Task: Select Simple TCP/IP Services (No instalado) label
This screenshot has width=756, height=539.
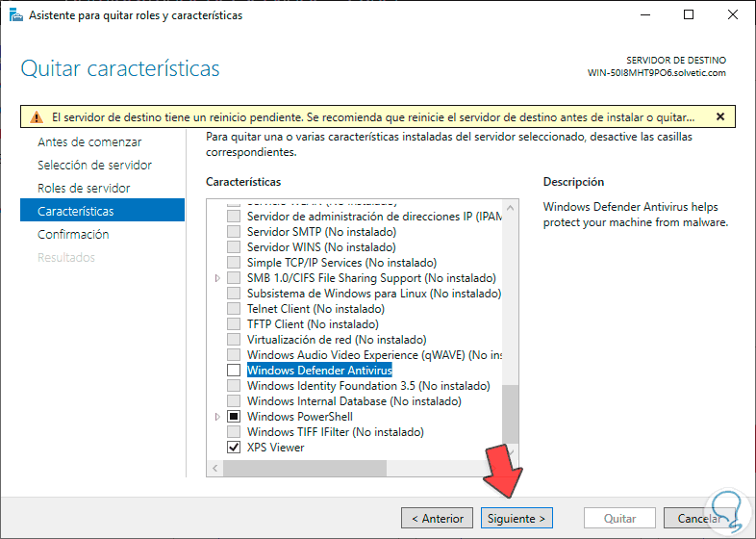Action: (x=341, y=263)
